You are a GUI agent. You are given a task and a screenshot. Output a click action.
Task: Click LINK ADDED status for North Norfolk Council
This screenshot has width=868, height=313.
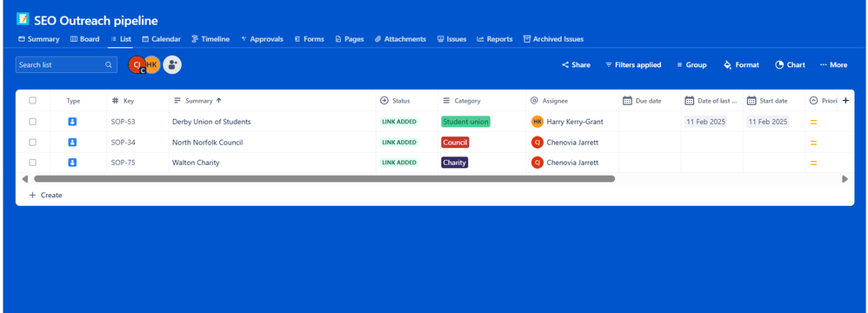tap(399, 142)
